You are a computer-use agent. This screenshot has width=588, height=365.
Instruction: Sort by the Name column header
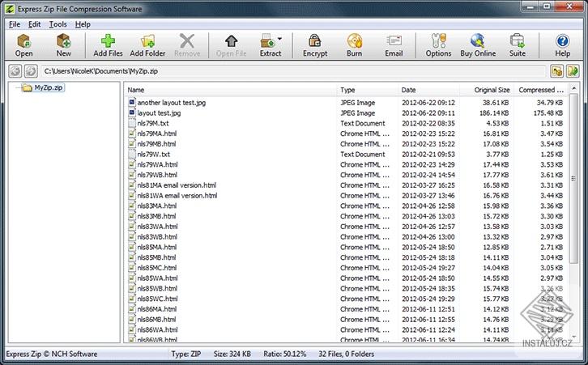[231, 90]
